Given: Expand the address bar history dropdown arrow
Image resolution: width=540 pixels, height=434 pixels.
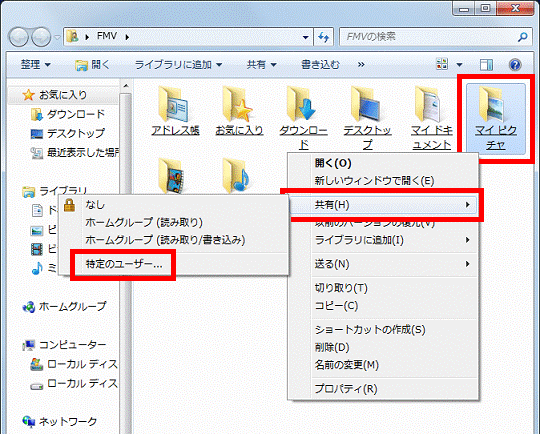Looking at the screenshot, I should (305, 37).
